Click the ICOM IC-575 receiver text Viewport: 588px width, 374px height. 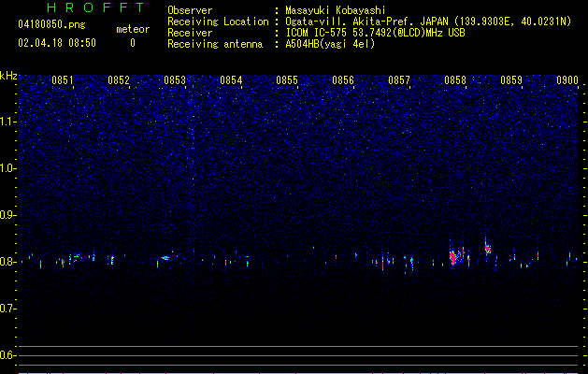tap(375, 33)
